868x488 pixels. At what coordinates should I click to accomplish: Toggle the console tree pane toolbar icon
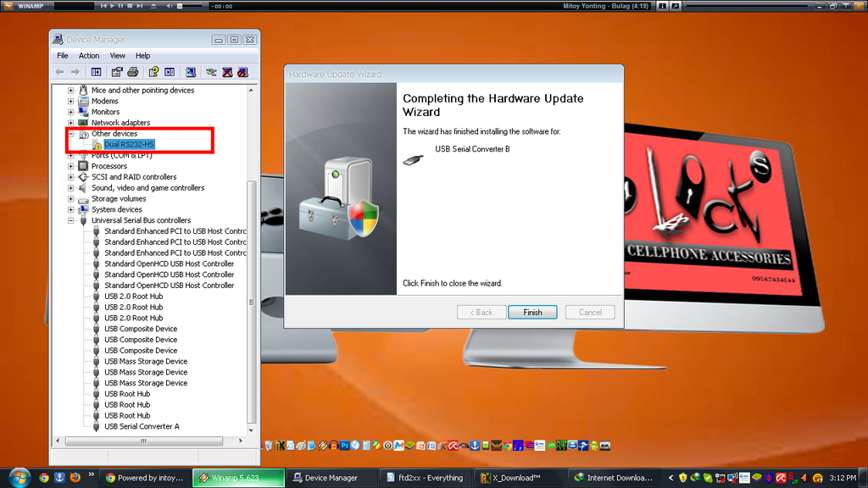click(x=97, y=72)
